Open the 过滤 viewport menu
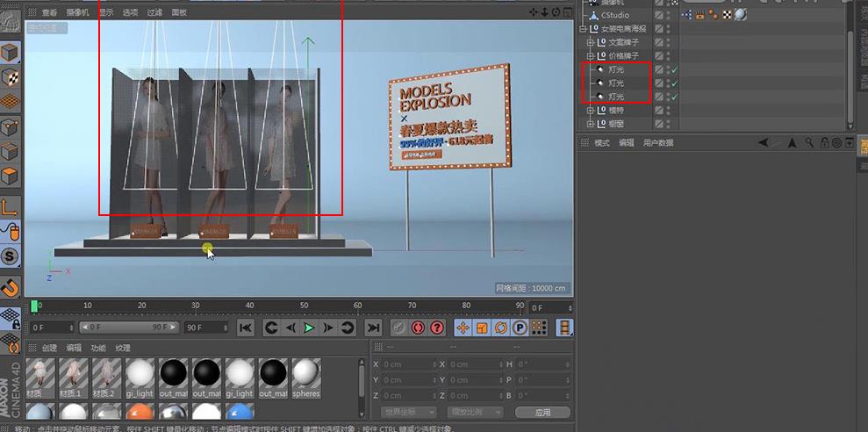 [154, 11]
